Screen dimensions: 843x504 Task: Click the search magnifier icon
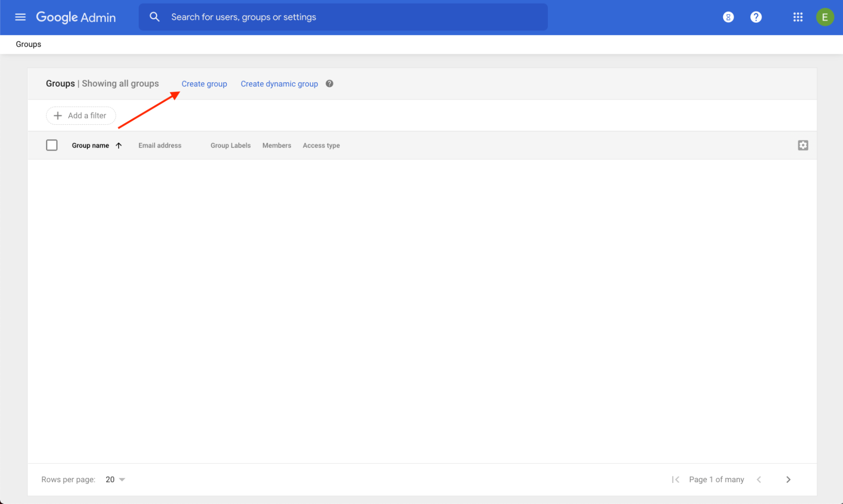154,17
